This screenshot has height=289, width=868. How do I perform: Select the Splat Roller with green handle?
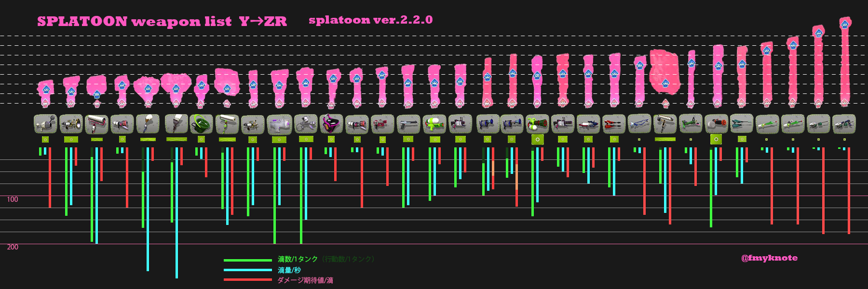tap(227, 124)
